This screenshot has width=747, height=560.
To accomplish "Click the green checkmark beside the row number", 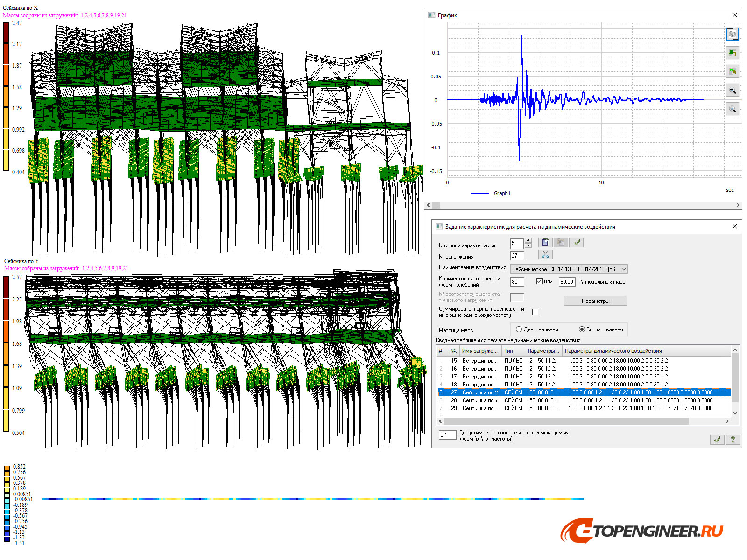I will [x=577, y=242].
